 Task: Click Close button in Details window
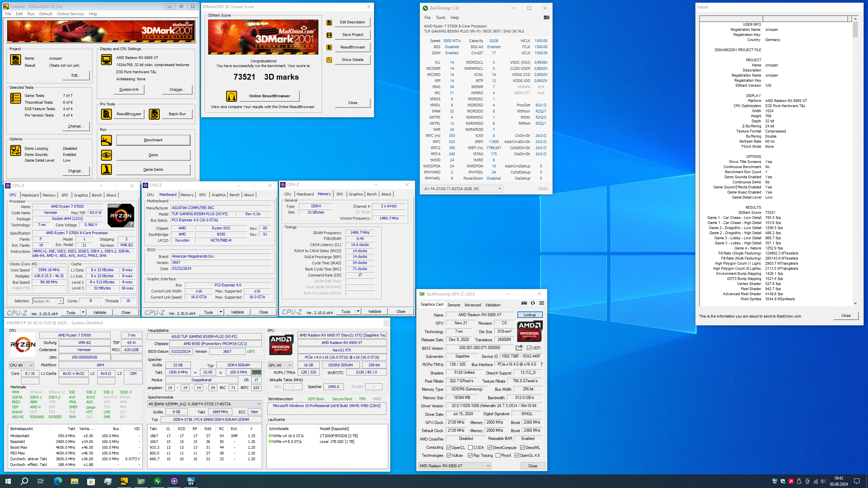[846, 316]
